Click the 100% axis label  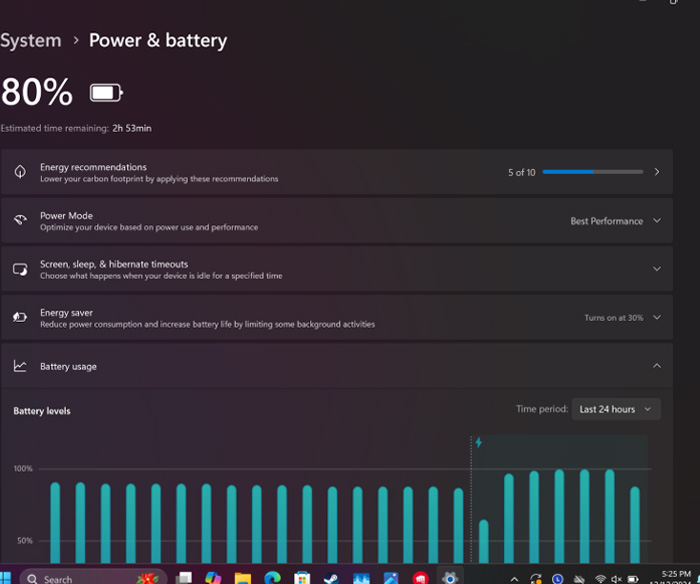pos(23,469)
